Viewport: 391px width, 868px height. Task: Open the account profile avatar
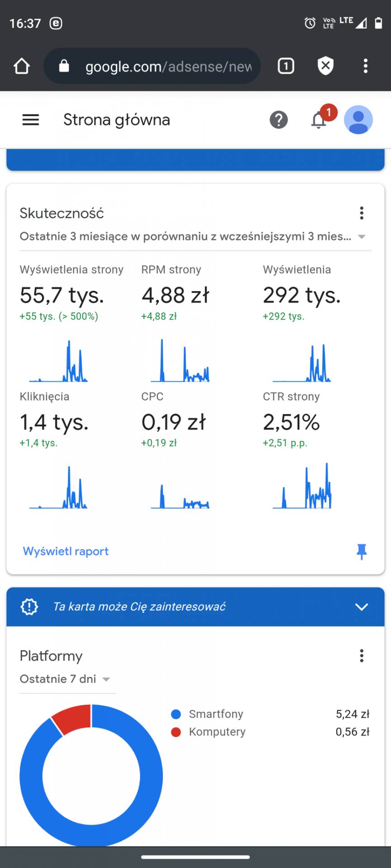[x=358, y=120]
